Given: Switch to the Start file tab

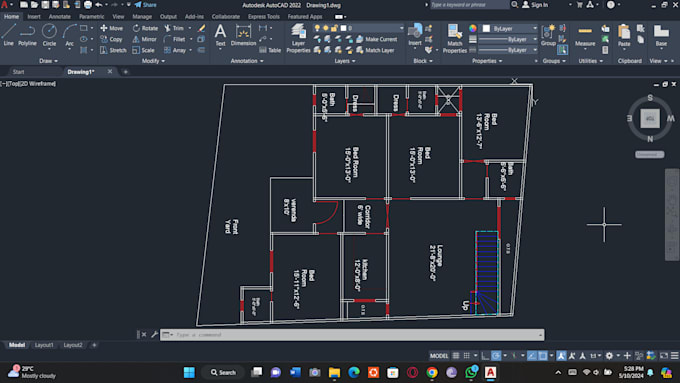Looking at the screenshot, I should pyautogui.click(x=18, y=72).
